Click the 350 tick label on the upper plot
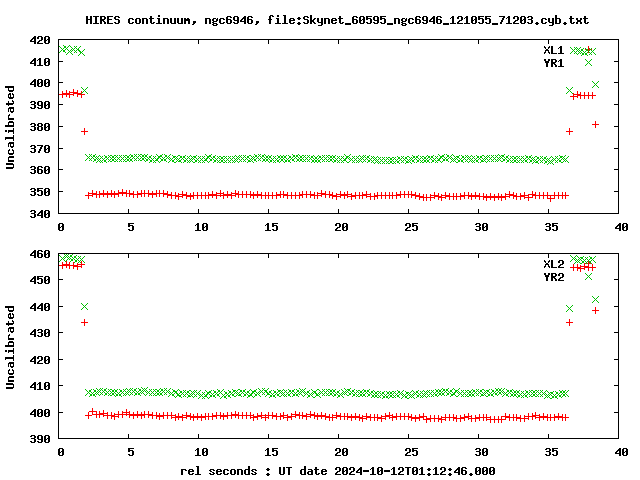640x480 pixels. [40, 192]
